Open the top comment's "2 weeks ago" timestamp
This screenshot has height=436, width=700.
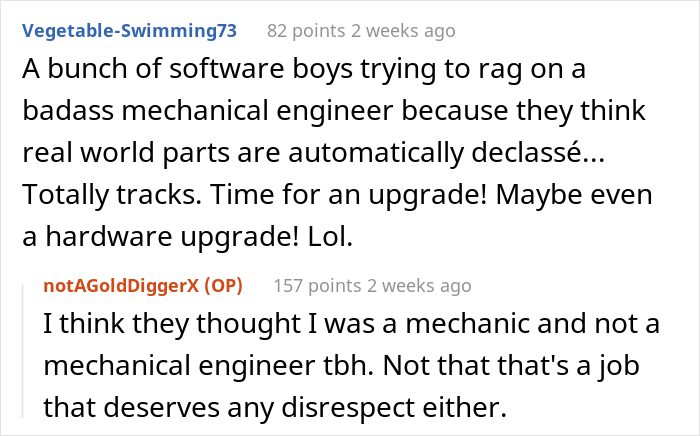click(x=403, y=31)
